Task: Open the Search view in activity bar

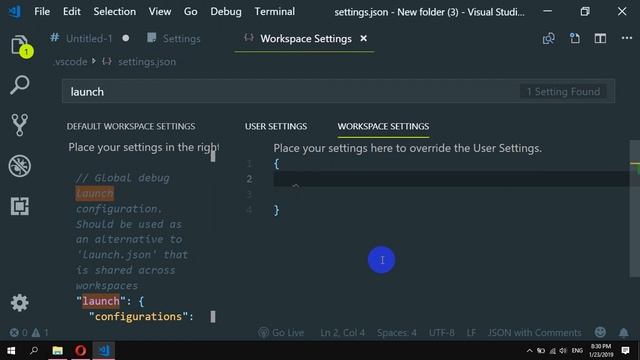Action: 20,85
